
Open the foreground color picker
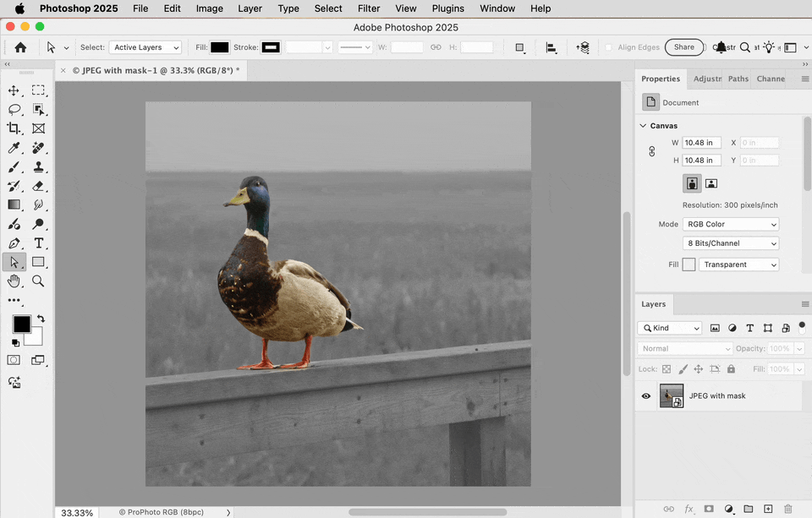20,323
